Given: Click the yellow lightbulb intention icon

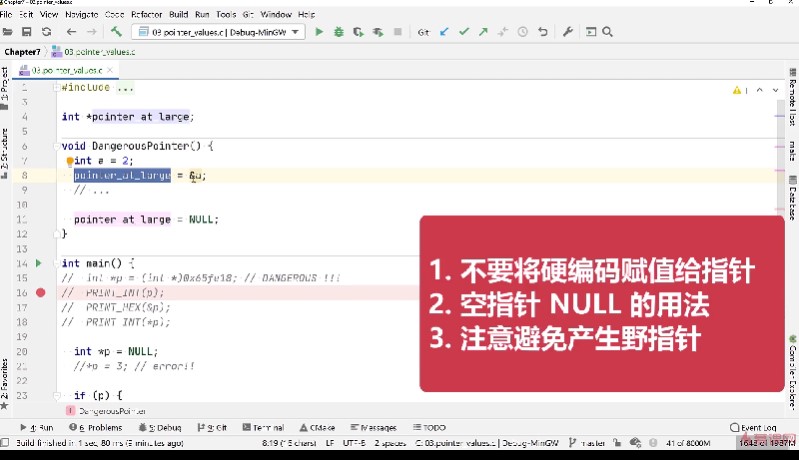Looking at the screenshot, I should click(70, 161).
